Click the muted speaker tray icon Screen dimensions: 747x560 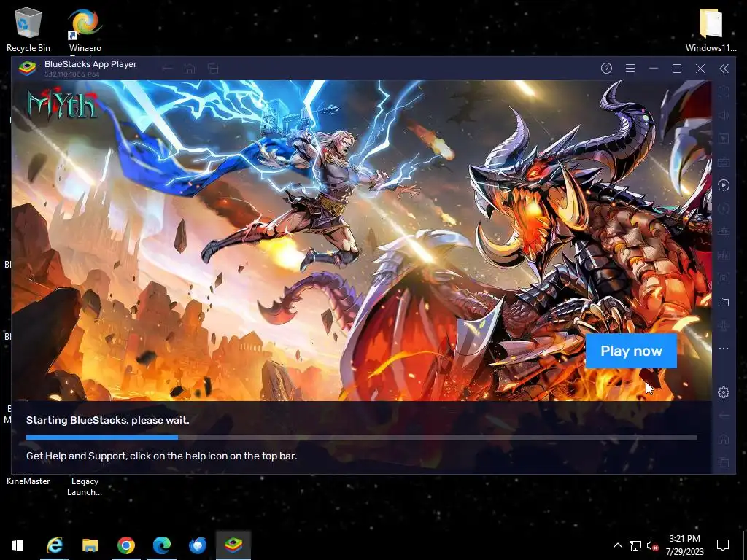point(652,545)
